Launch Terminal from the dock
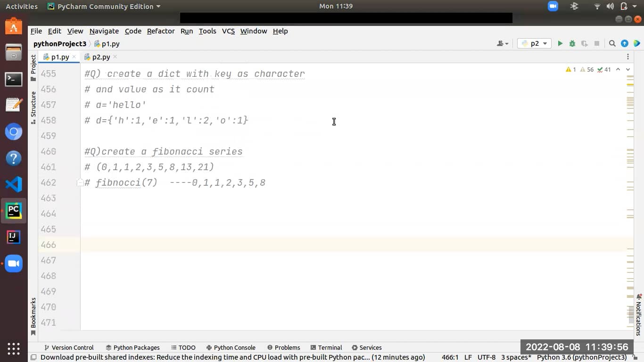Screen dimensions: 644x362 [x=14, y=79]
